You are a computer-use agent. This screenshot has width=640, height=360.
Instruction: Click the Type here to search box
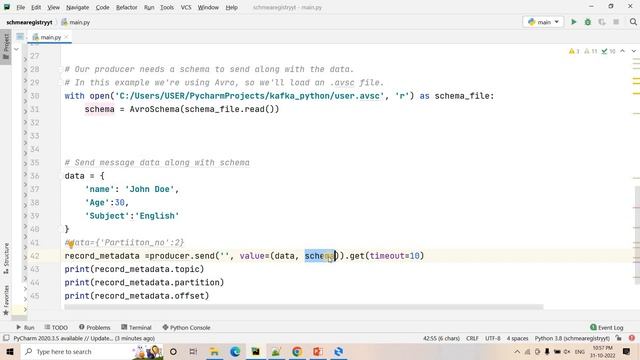[x=91, y=351]
